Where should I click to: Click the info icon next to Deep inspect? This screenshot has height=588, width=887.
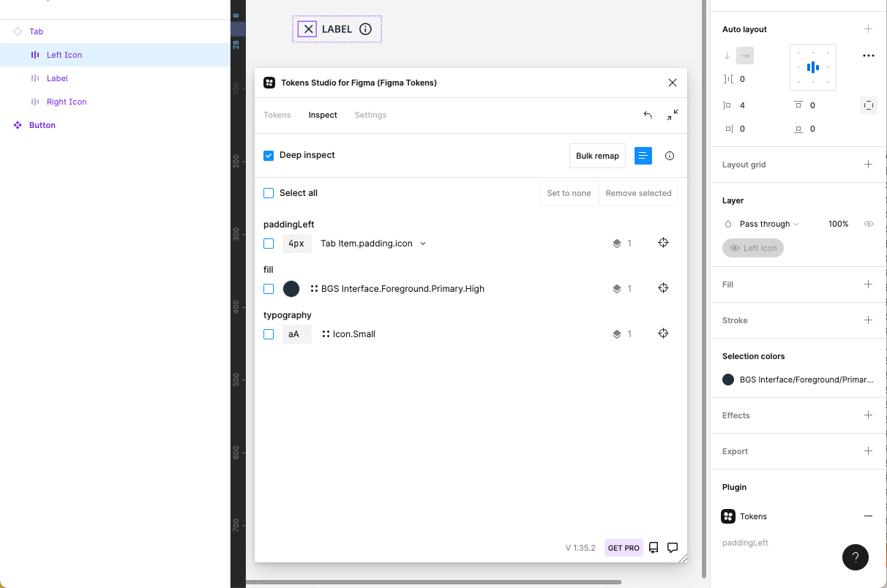(x=670, y=156)
